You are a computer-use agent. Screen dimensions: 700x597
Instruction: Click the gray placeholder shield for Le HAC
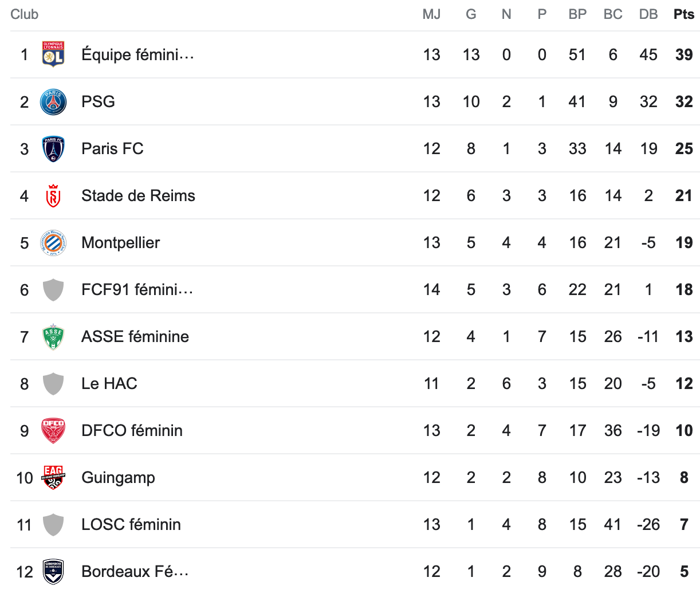tap(53, 384)
